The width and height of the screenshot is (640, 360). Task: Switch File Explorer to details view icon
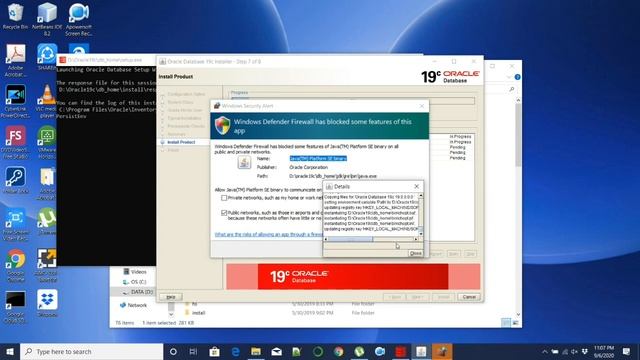[506, 323]
